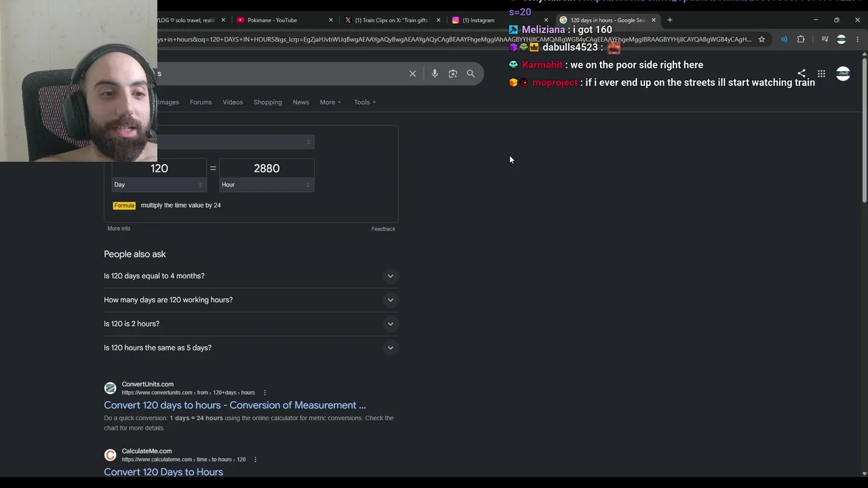Viewport: 868px width, 488px height.
Task: Click the 'People also ask' heading
Action: click(135, 254)
